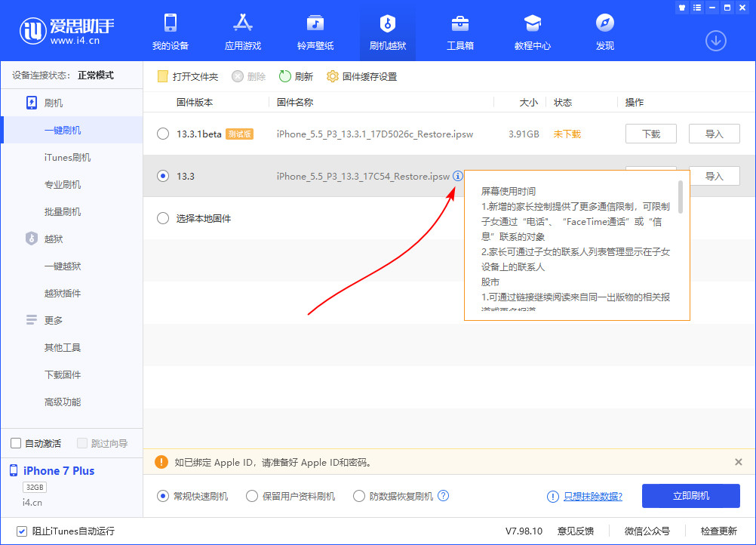
Task: Click 导入 button in 13.3 row
Action: [x=714, y=176]
